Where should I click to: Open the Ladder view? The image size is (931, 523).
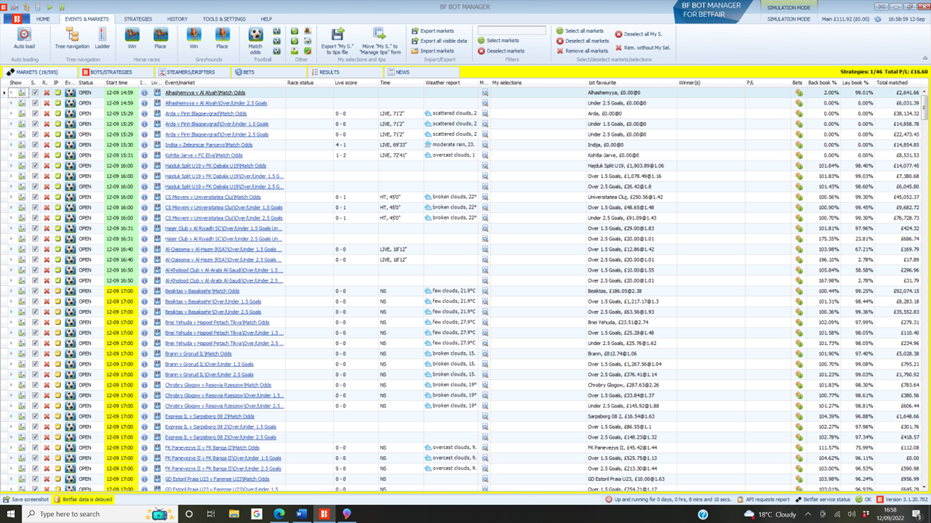coord(102,38)
